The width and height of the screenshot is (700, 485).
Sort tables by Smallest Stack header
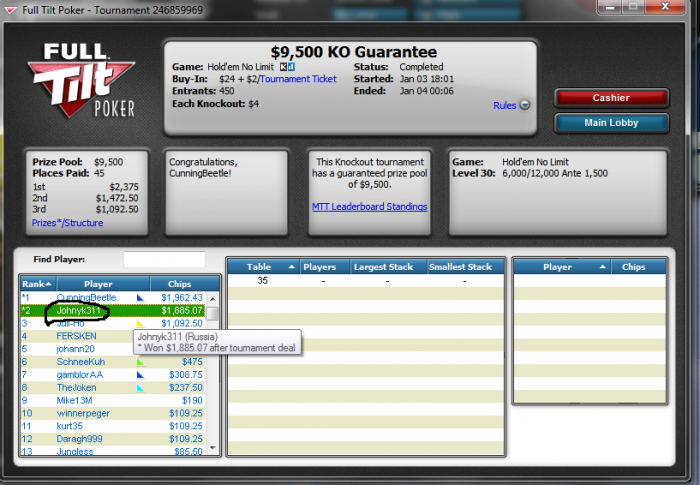pos(466,267)
